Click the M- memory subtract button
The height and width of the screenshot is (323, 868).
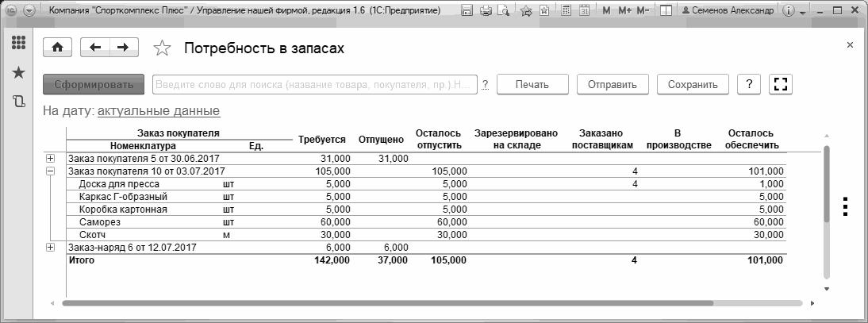coord(643,10)
